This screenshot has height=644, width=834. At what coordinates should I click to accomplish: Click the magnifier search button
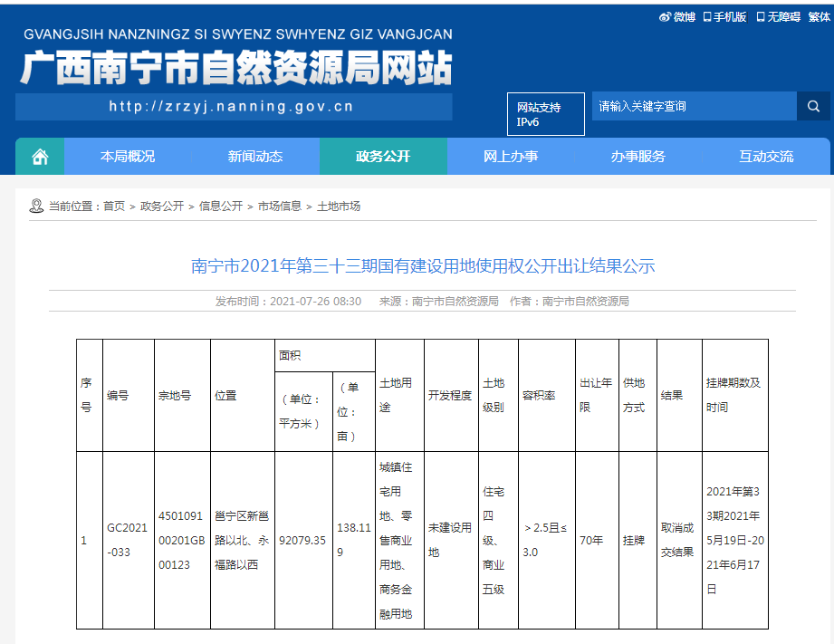(813, 106)
